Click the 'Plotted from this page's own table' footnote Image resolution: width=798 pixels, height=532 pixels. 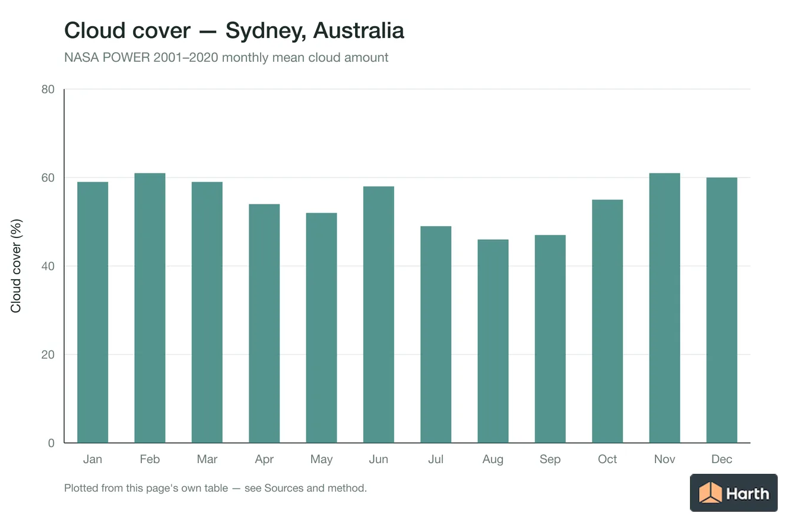click(216, 489)
